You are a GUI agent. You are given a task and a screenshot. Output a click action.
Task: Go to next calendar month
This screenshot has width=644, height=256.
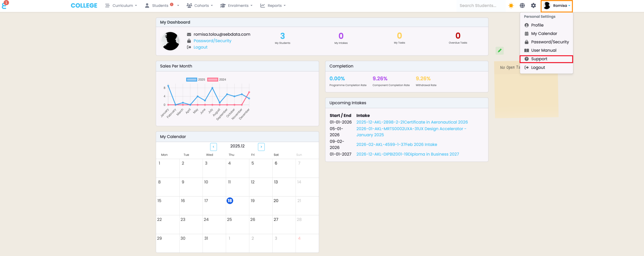tap(261, 147)
